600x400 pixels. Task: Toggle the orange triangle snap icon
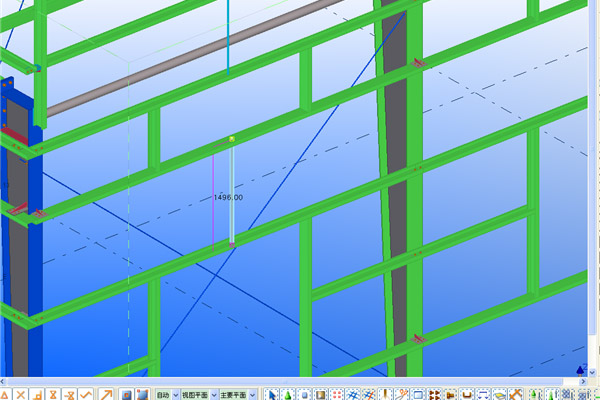click(3, 395)
